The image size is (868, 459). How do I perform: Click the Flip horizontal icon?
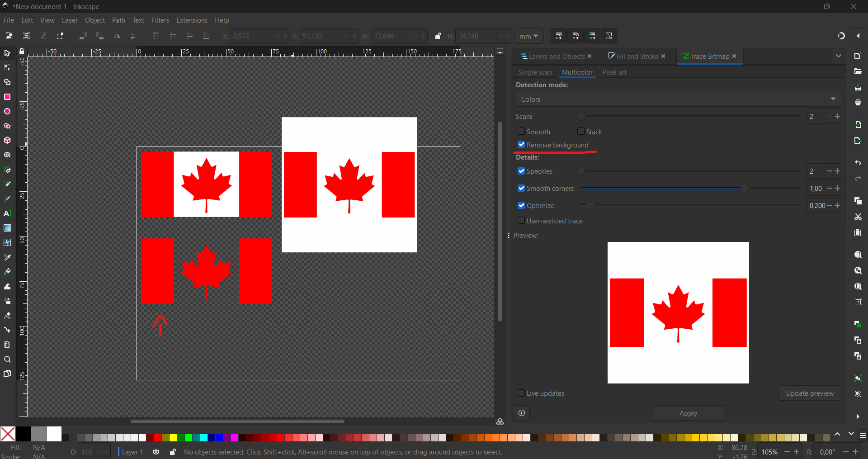click(117, 36)
